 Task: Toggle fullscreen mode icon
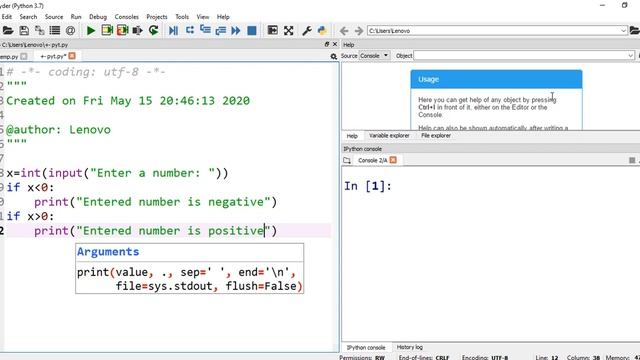pos(289,31)
